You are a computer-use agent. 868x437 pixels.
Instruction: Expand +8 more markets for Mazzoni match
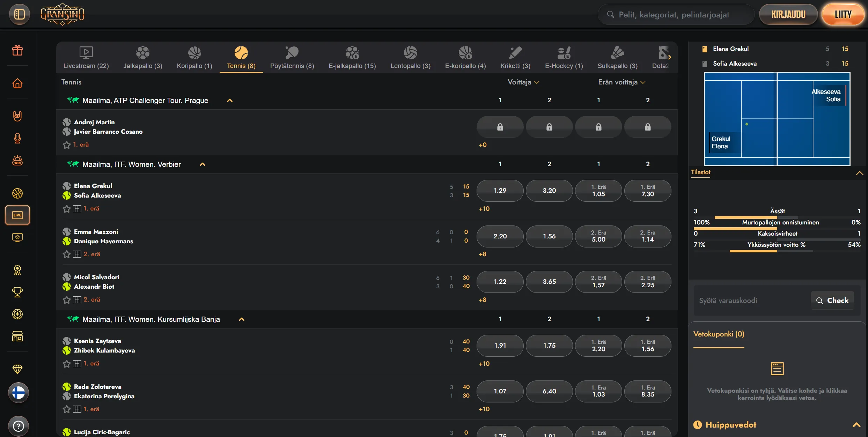point(483,254)
